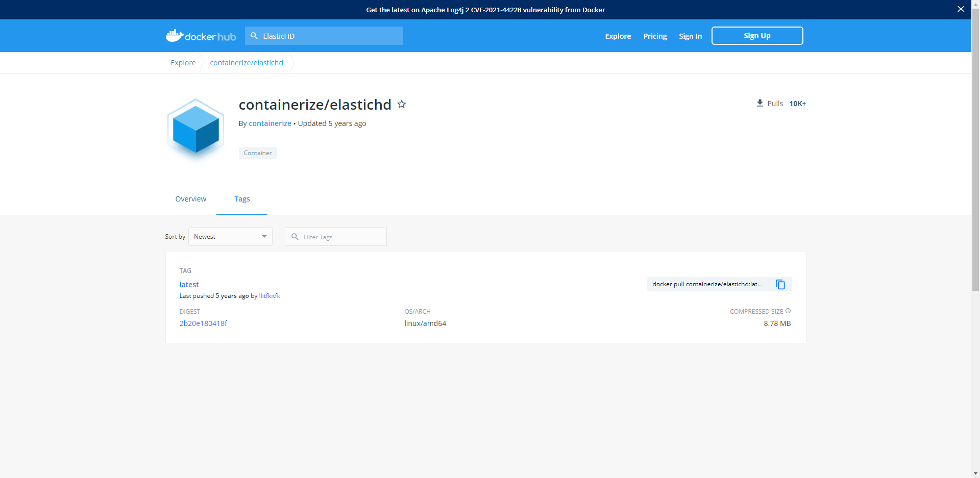Click the docker pull command text box

[707, 284]
